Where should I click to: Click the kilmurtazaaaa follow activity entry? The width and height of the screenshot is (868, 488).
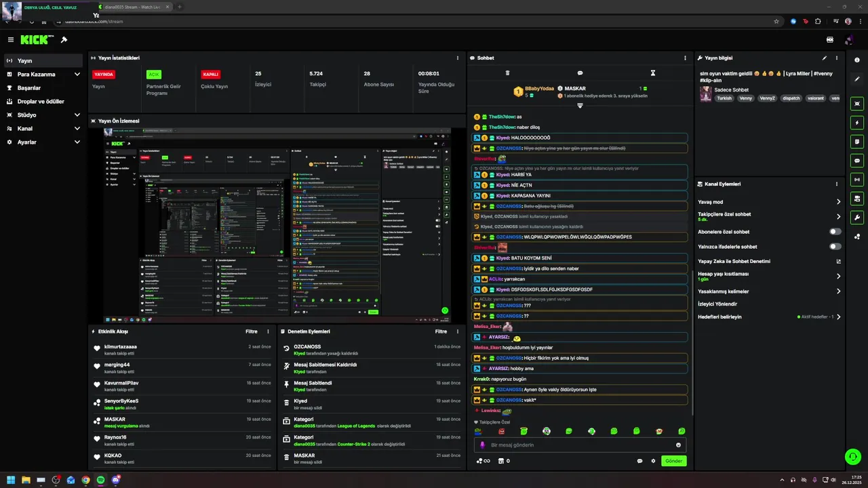[x=182, y=350]
